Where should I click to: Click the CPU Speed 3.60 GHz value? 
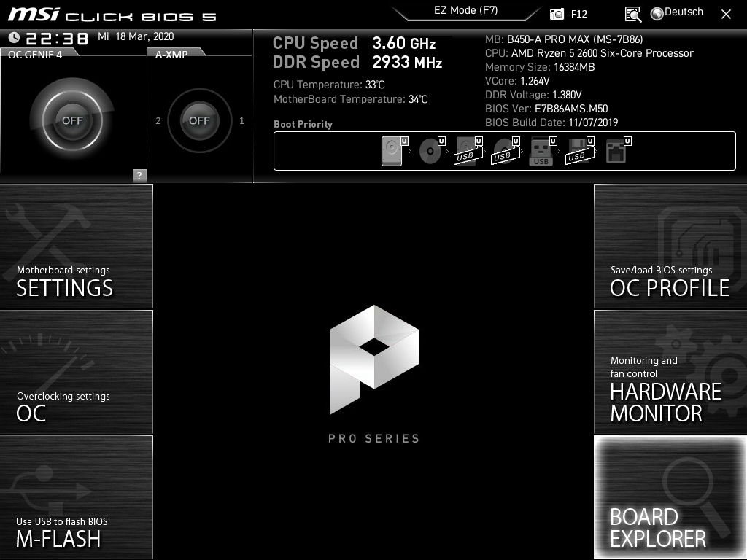(x=403, y=43)
